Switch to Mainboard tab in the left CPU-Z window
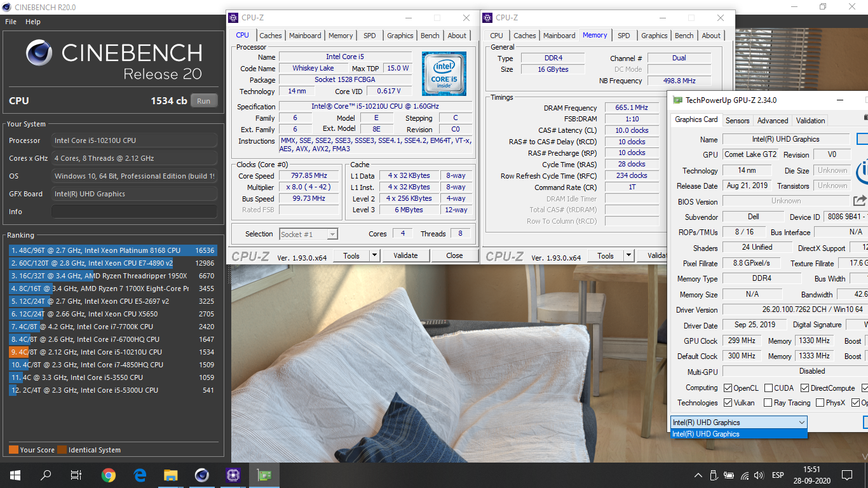Viewport: 868px width, 488px height. (305, 36)
